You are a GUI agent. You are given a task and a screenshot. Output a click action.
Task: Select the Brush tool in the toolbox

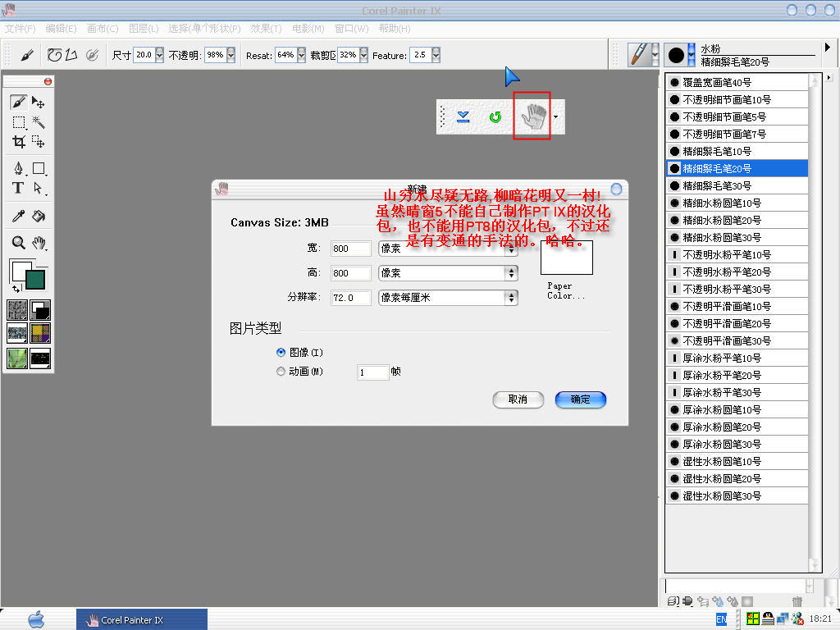(18, 102)
